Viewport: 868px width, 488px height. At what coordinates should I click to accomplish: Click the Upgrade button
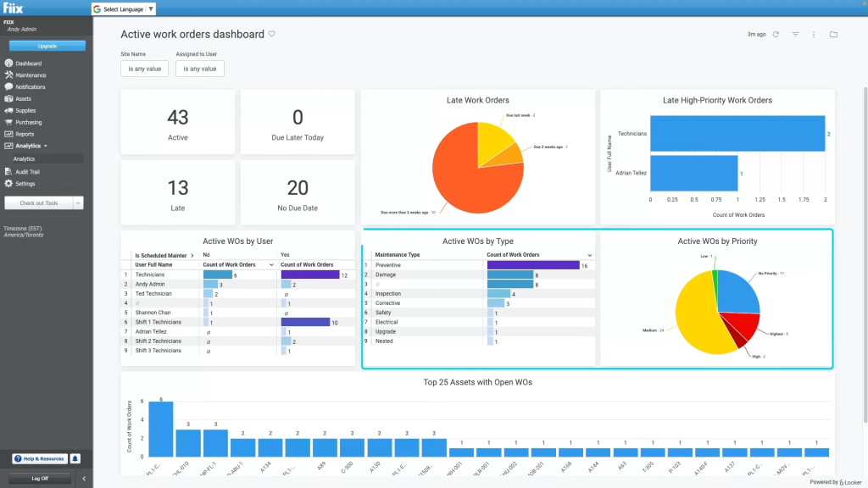[x=47, y=45]
